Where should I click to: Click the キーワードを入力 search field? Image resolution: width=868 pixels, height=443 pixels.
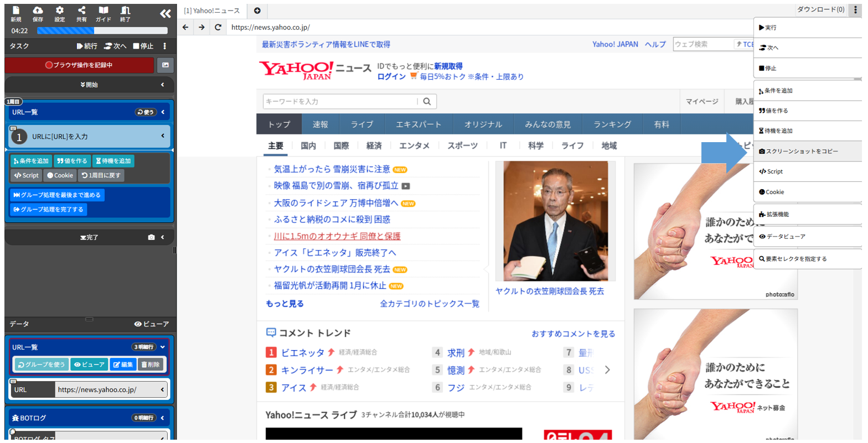tap(340, 102)
